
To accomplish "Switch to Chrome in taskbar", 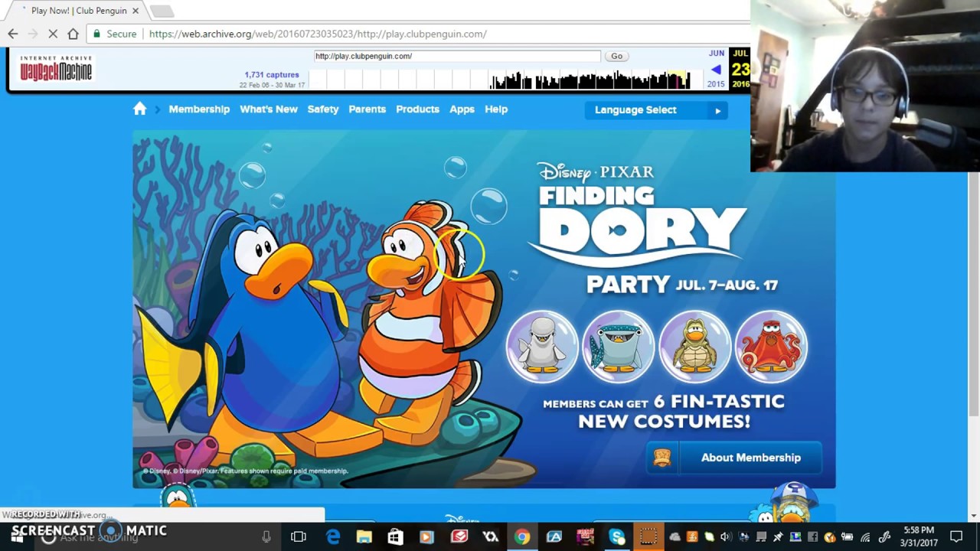I will 521,537.
